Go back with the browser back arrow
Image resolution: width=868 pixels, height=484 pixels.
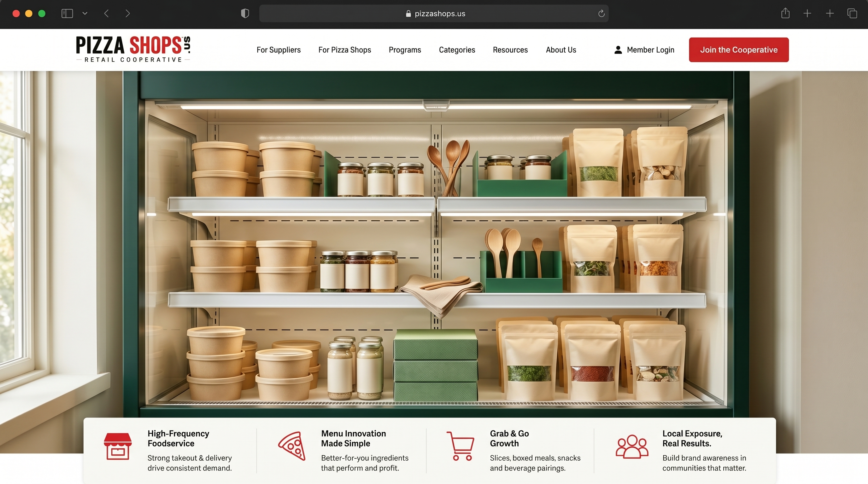[x=107, y=14]
